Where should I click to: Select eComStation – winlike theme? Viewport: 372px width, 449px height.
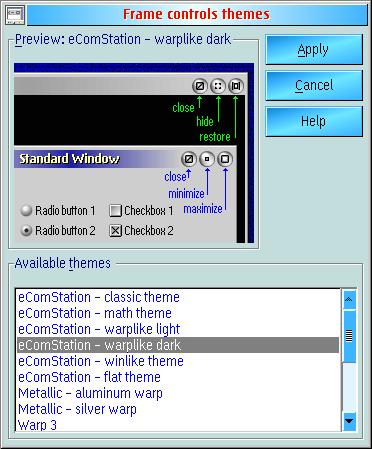click(178, 361)
